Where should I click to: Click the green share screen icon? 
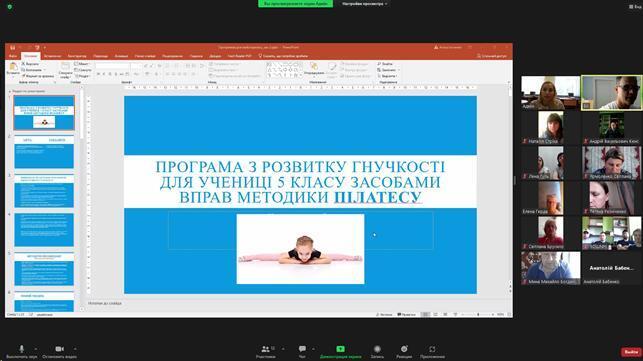(340, 349)
